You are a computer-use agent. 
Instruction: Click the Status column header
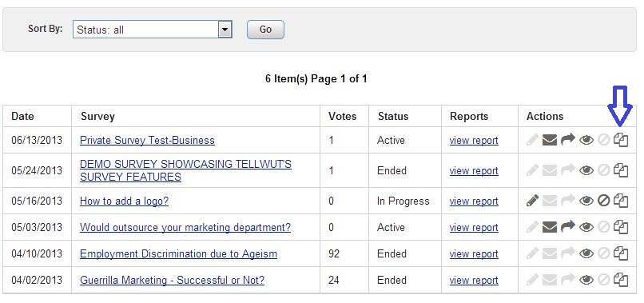tap(393, 117)
